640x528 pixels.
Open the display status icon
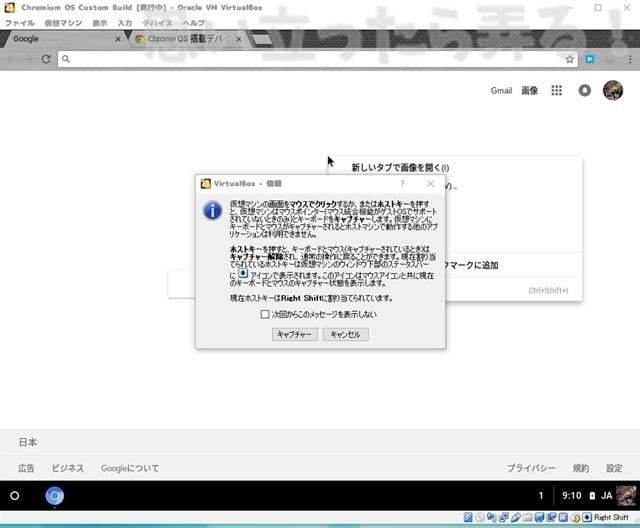coord(539,517)
